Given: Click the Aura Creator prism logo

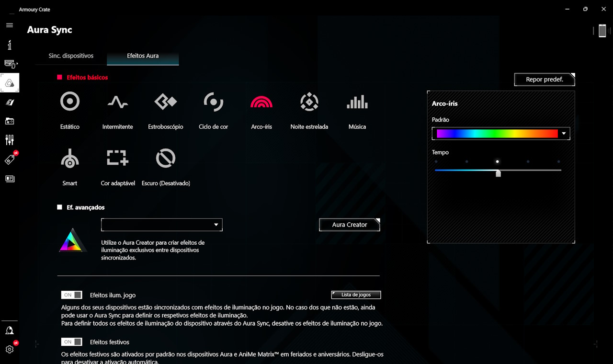Looking at the screenshot, I should 72,240.
